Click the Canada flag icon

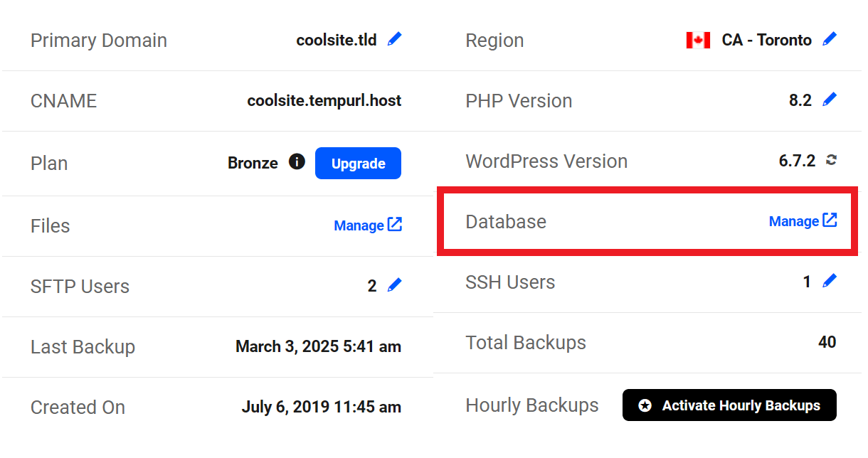click(698, 41)
